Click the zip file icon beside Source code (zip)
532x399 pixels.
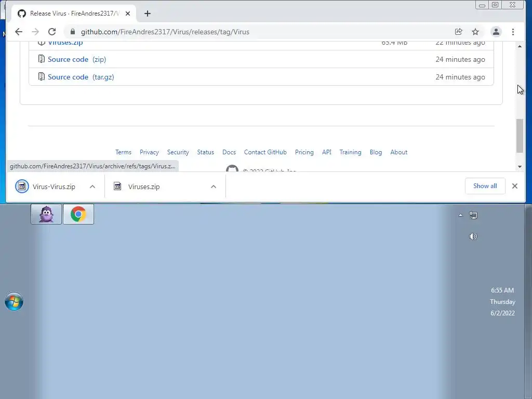(x=42, y=59)
